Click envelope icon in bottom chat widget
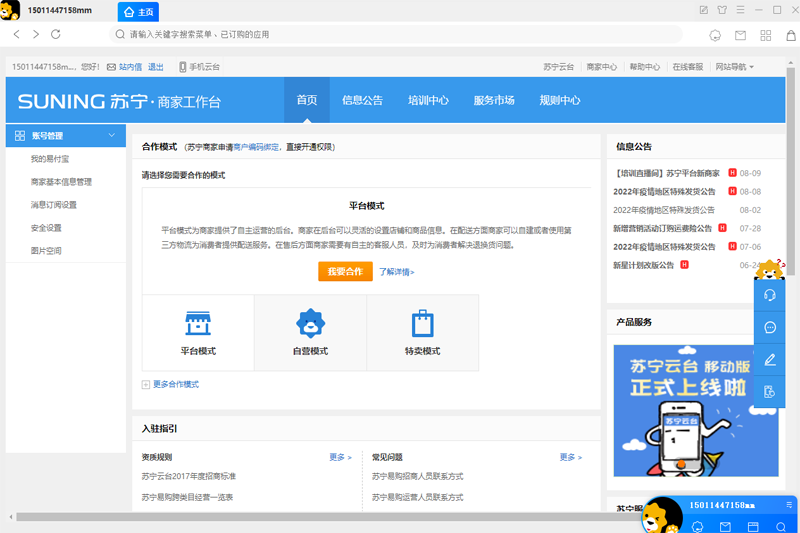This screenshot has width=800, height=533. (x=725, y=526)
